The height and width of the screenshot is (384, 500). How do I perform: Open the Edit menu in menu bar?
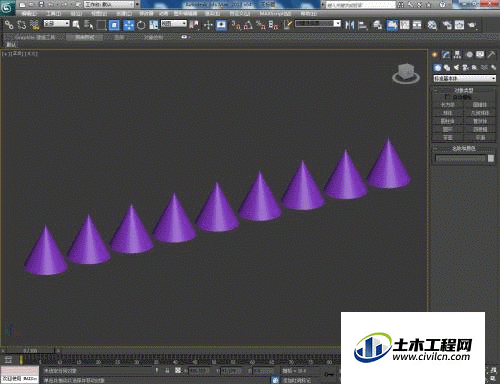(29, 14)
